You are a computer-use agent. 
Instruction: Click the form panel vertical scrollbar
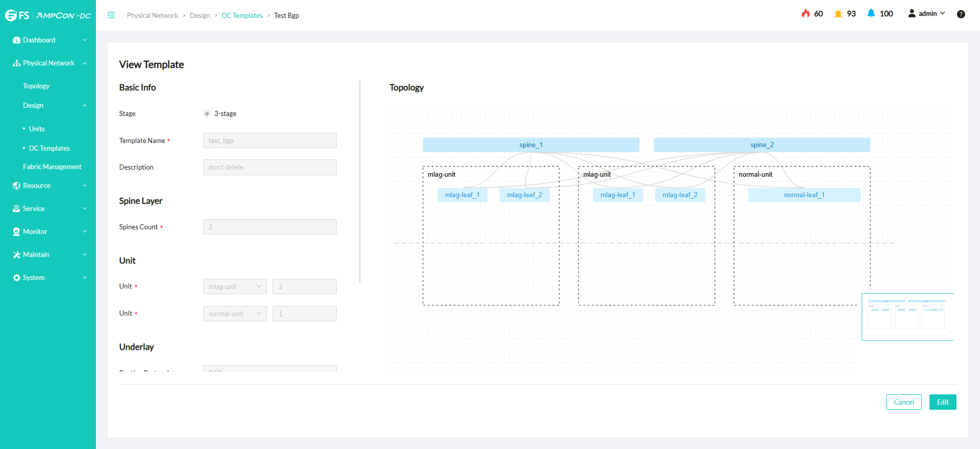360,181
